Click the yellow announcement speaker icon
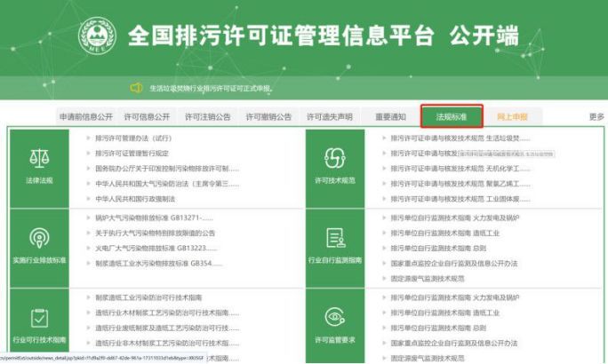 tap(136, 88)
